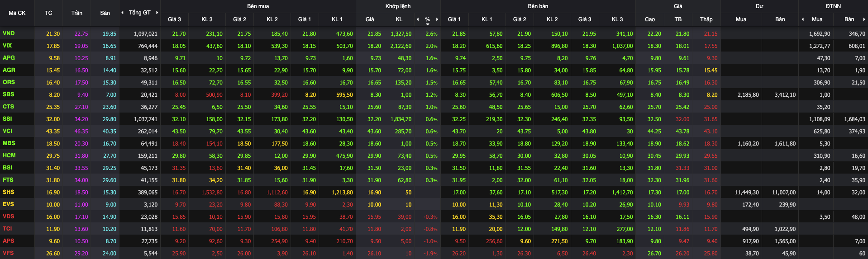This screenshot has height=259, width=868.
Task: Open the SSI stock symbol
Action: [x=7, y=119]
